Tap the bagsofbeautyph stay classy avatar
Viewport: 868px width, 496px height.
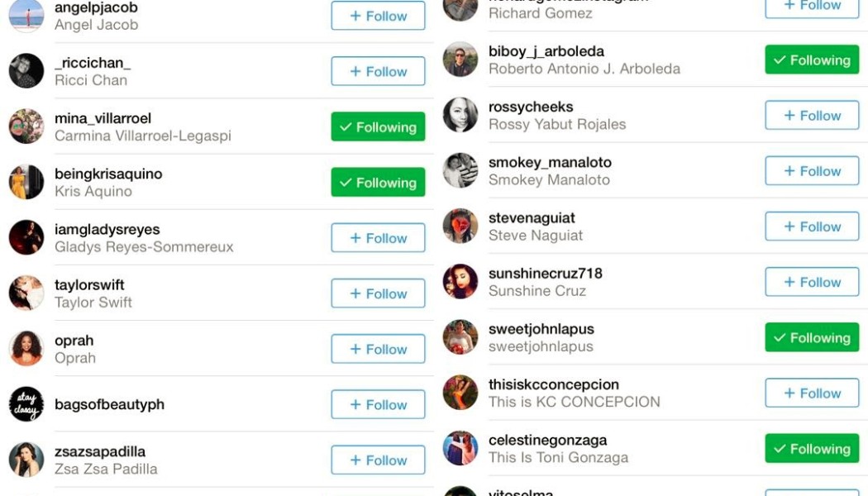click(x=26, y=404)
